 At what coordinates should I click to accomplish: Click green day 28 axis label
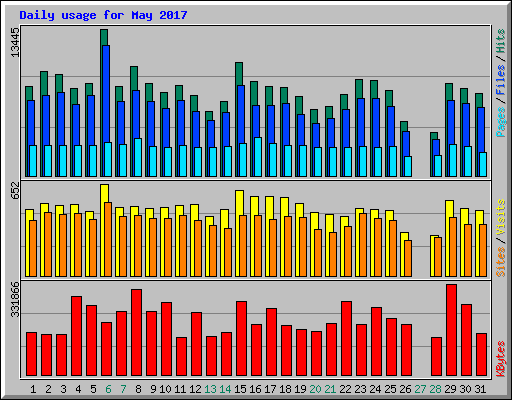point(435,389)
